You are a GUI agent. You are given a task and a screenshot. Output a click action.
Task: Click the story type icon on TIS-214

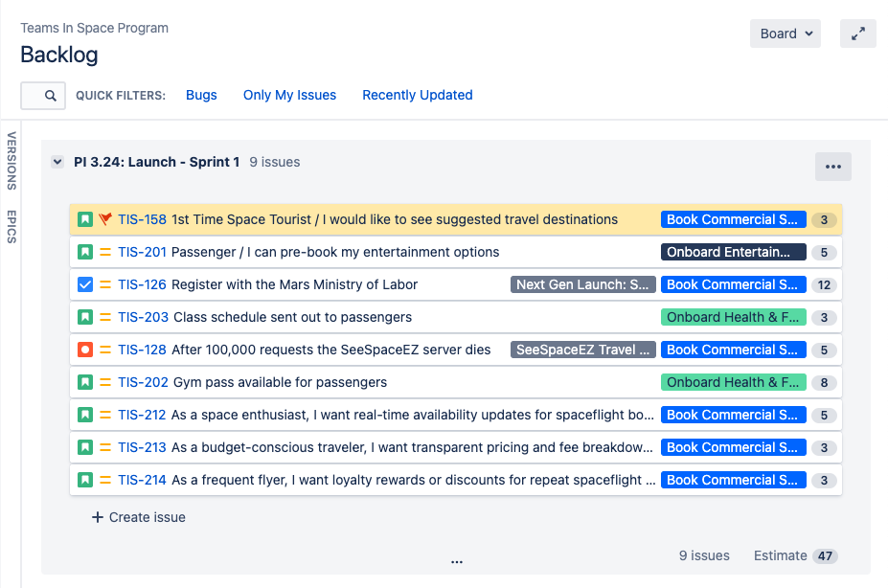(84, 480)
